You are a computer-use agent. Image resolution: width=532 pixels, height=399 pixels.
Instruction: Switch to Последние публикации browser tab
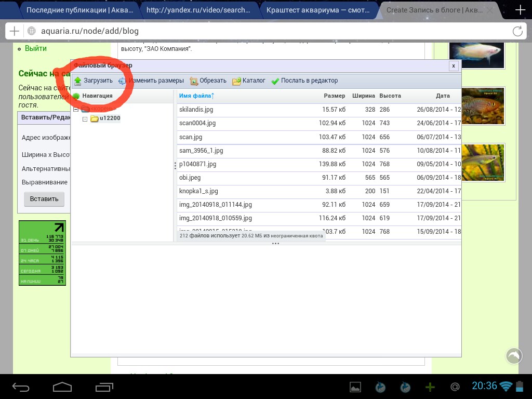click(x=79, y=10)
